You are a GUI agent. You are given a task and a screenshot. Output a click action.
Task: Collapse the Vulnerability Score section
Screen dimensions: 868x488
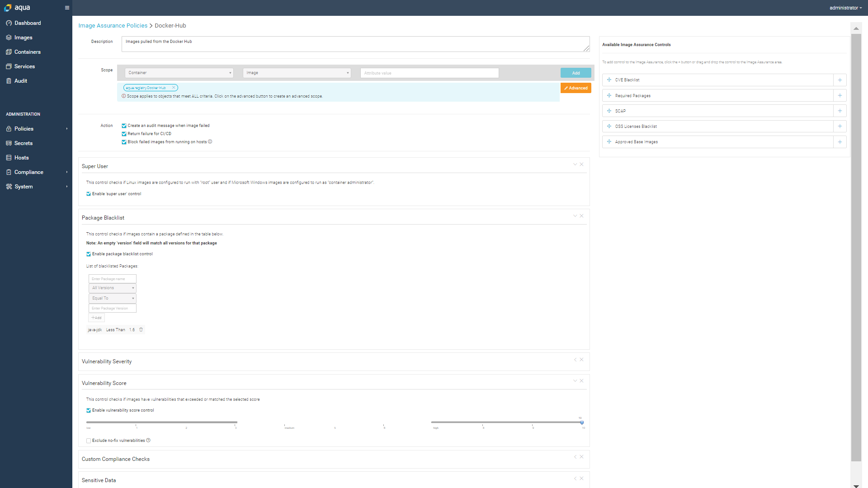pyautogui.click(x=575, y=381)
